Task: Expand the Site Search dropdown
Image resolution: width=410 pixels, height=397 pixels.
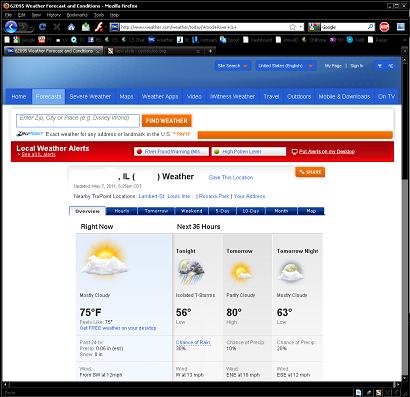Action: tap(232, 66)
